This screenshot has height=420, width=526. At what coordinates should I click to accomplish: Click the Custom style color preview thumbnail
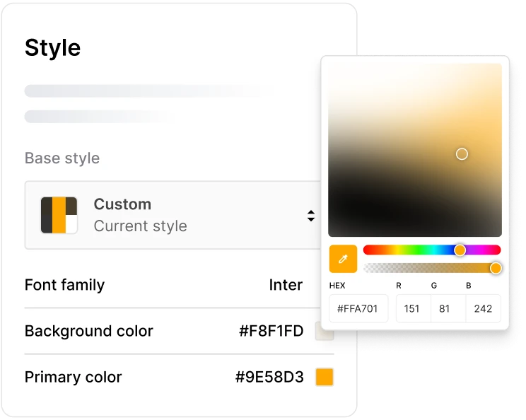(x=59, y=215)
